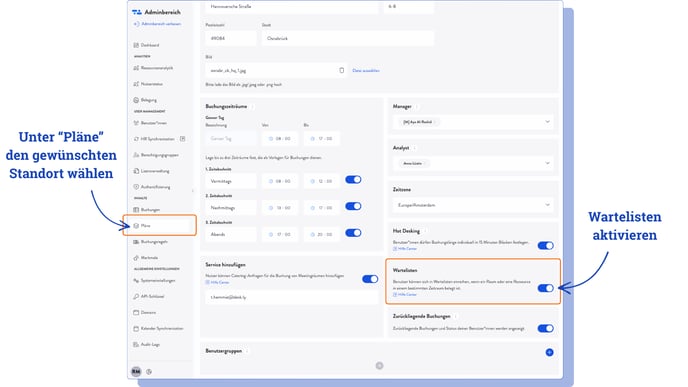Click the Merkmale tag icon
Image resolution: width=688 pixels, height=387 pixels.
coord(136,258)
